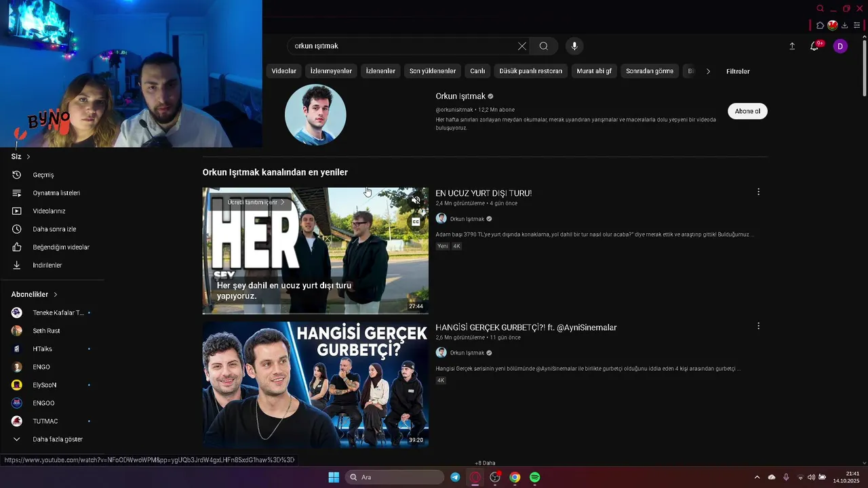Open the EN UCUZ YURT DIŞI TURU! title
The image size is (868, 488).
484,193
